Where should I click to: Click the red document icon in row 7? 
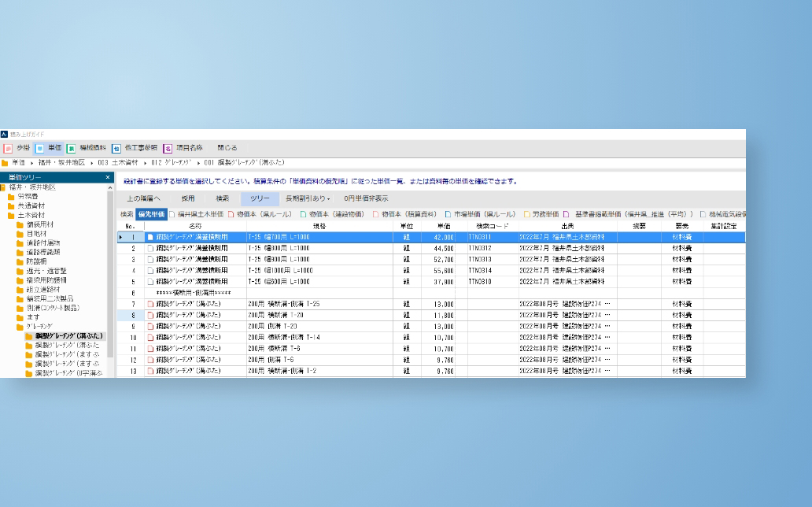click(150, 304)
